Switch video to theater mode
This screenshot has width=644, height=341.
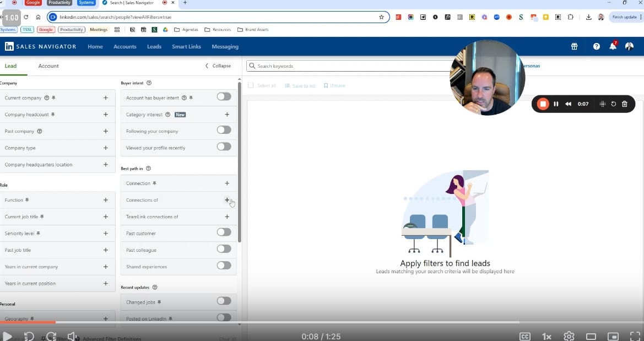tap(591, 337)
